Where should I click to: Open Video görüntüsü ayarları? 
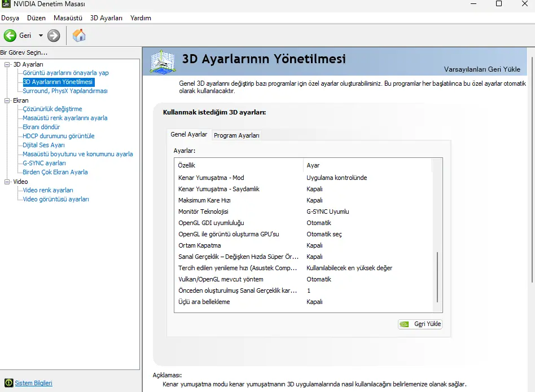[56, 199]
